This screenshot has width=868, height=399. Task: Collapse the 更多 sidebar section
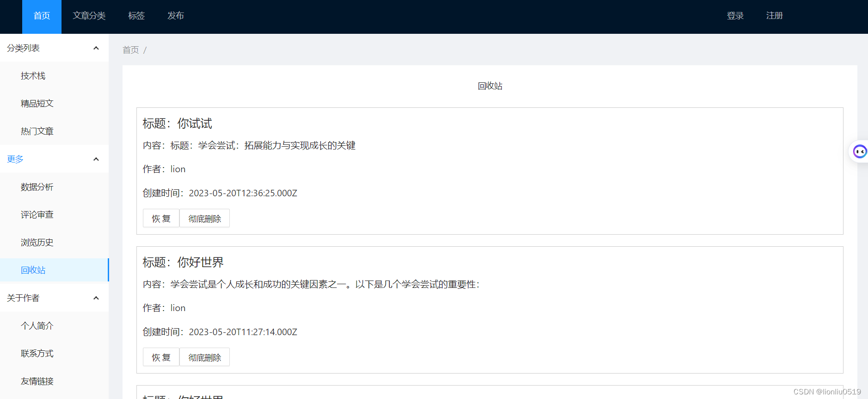(54, 159)
